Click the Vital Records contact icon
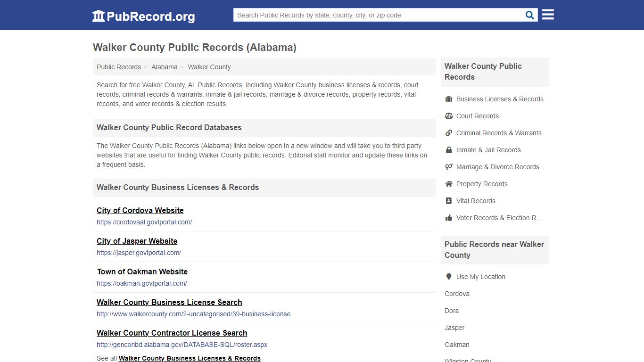644x362 pixels. pyautogui.click(x=449, y=201)
